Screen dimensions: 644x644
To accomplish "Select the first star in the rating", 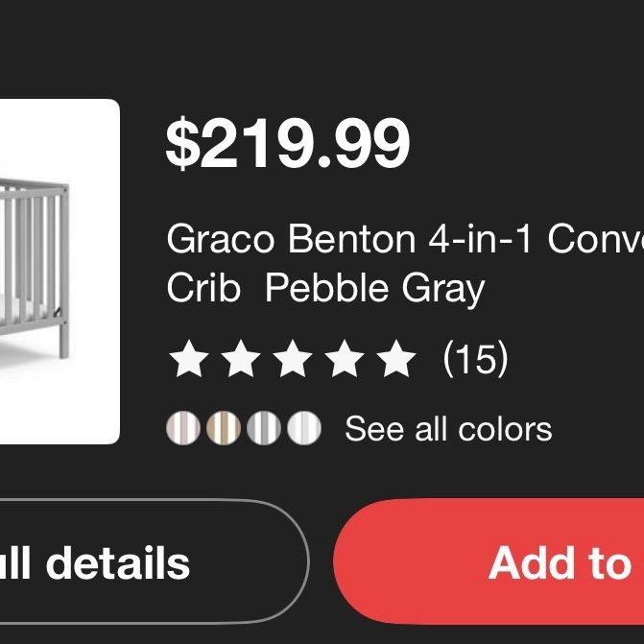I will (189, 359).
